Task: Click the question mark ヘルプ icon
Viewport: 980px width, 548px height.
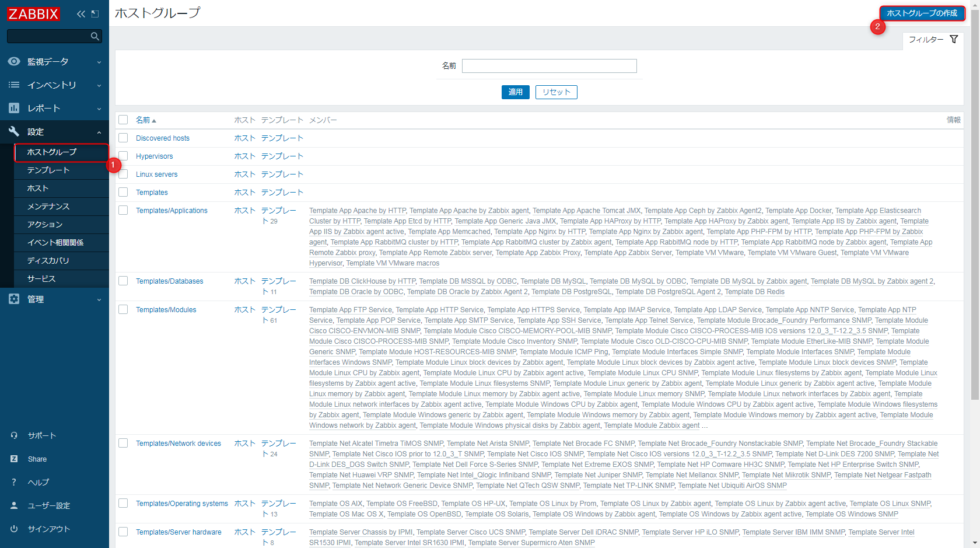Action: click(14, 482)
